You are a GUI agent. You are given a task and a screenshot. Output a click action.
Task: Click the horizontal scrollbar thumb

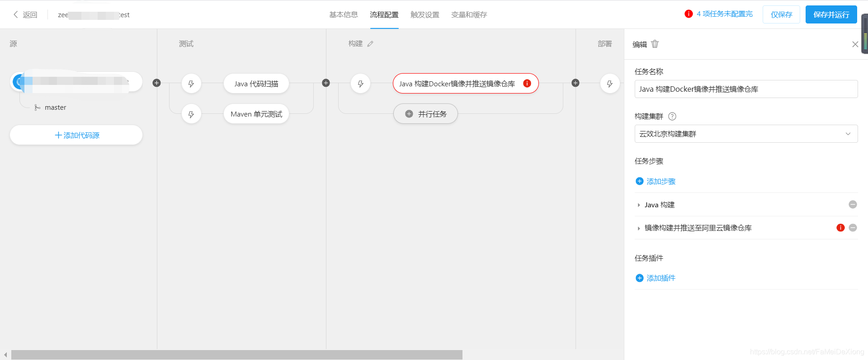point(237,355)
